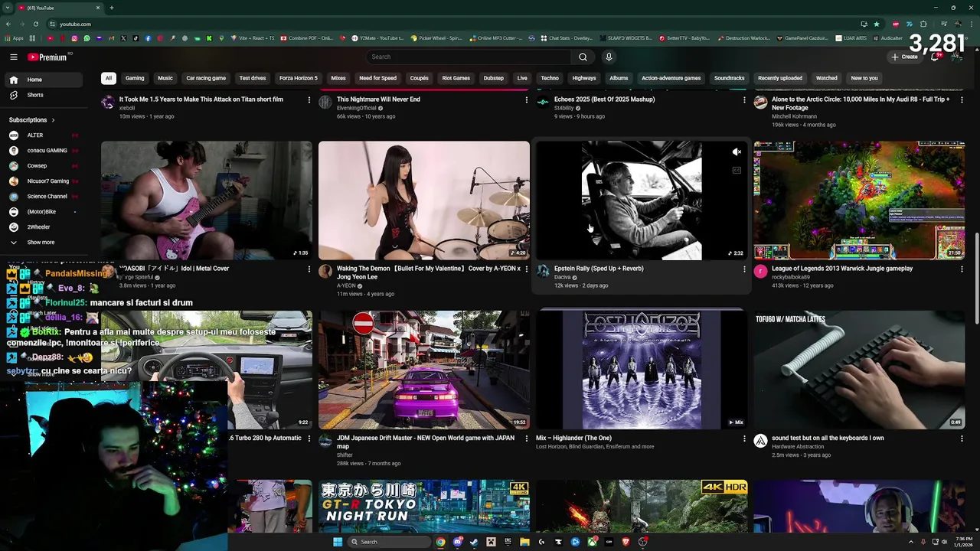Select the Riot Games chip
Image resolution: width=980 pixels, height=551 pixels.
point(456,78)
